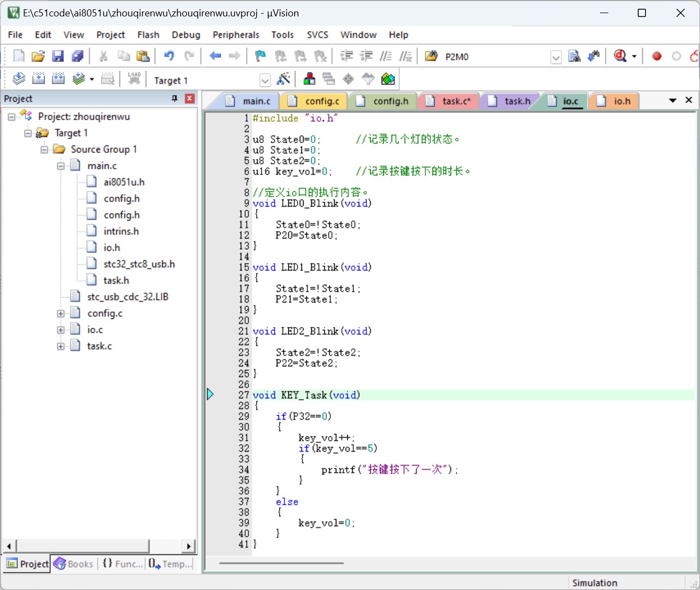
Task: Switch to the task.c* editor tab
Action: pos(449,101)
